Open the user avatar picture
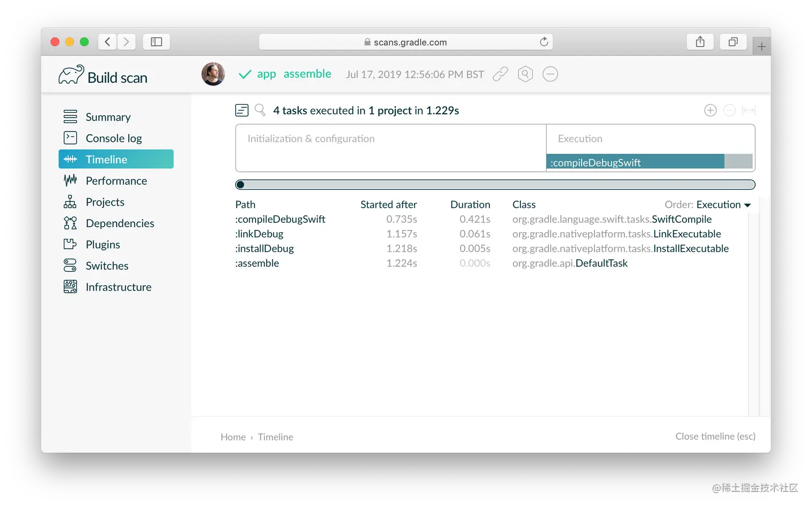 tap(213, 74)
